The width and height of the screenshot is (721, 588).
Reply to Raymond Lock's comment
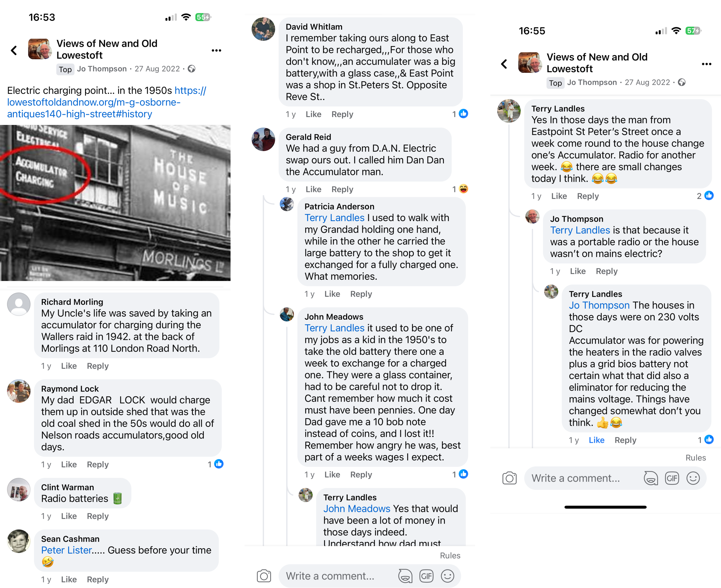click(x=98, y=464)
